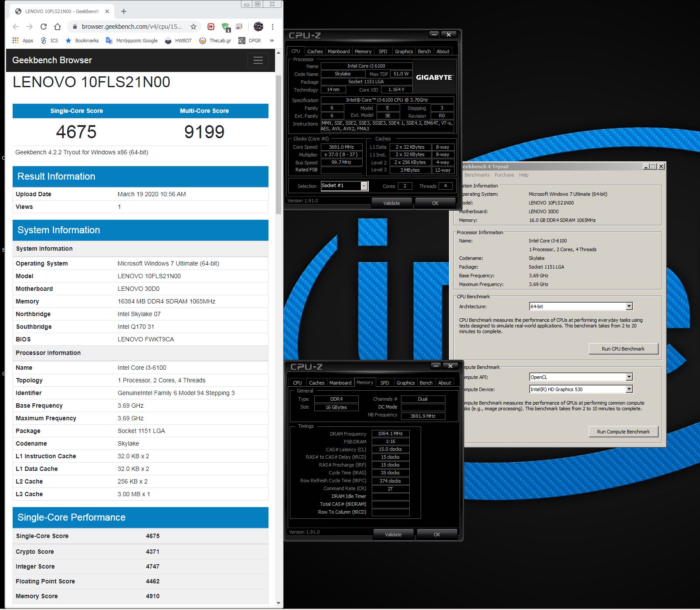Click the DRAM Frequency value 1064.1 MHz
Viewport: 700px width, 610px height.
coord(391,434)
